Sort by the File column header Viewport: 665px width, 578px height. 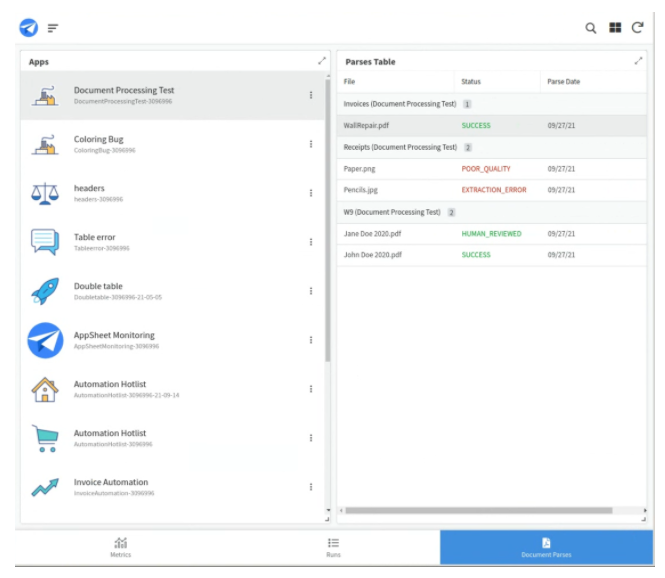coord(349,81)
